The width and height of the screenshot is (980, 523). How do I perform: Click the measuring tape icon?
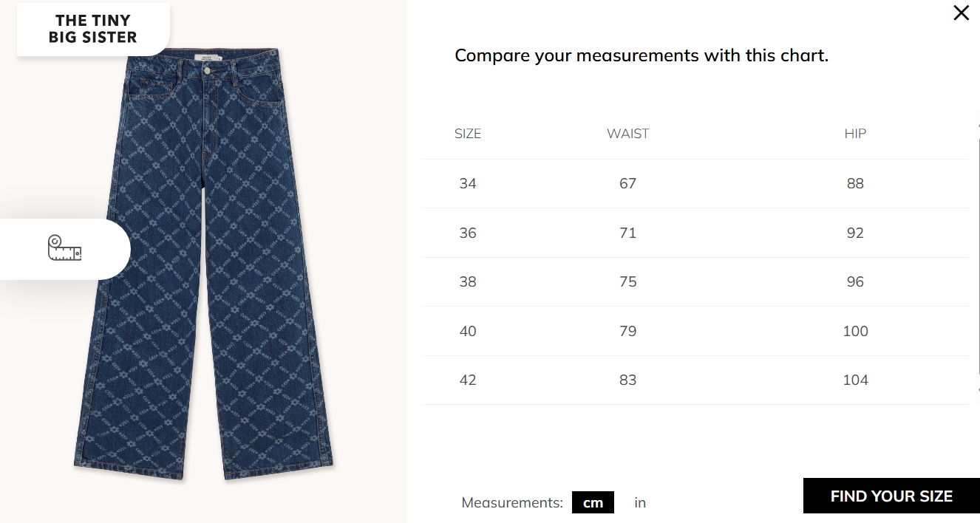coord(64,248)
